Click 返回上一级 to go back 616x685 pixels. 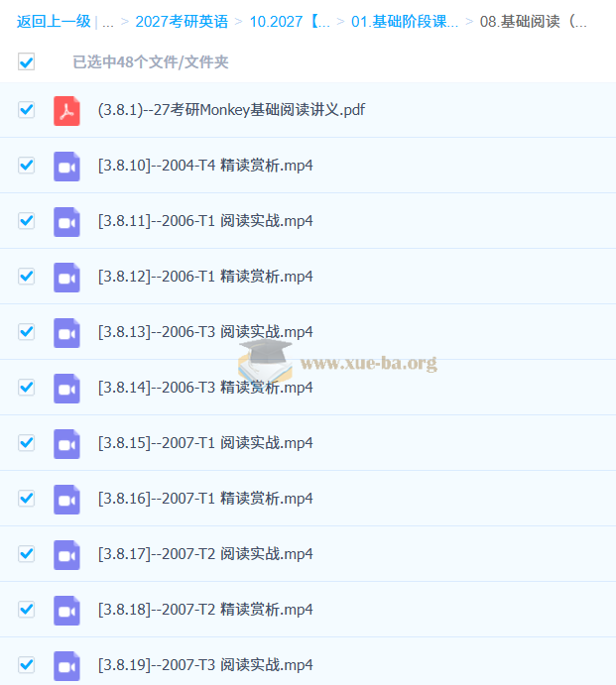[x=54, y=22]
